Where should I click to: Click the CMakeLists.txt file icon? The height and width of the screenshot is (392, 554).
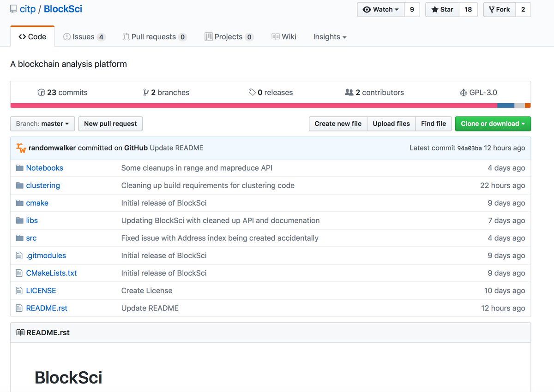click(x=19, y=273)
